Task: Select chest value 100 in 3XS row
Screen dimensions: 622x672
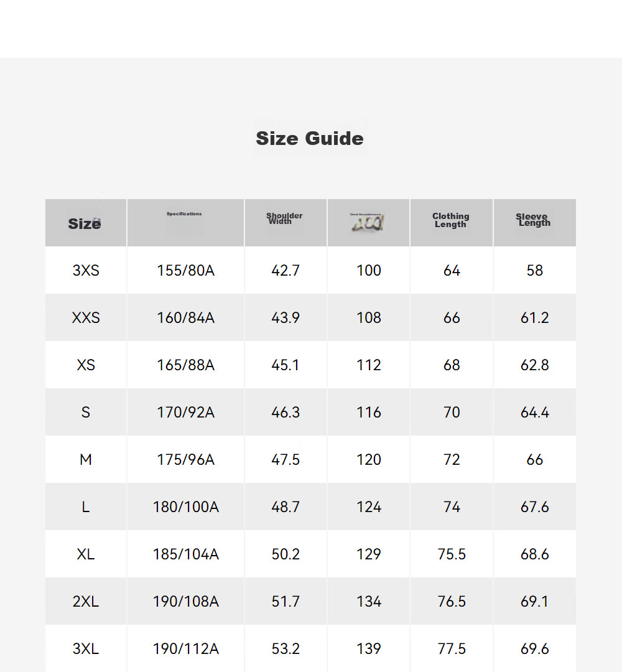Action: pyautogui.click(x=369, y=271)
